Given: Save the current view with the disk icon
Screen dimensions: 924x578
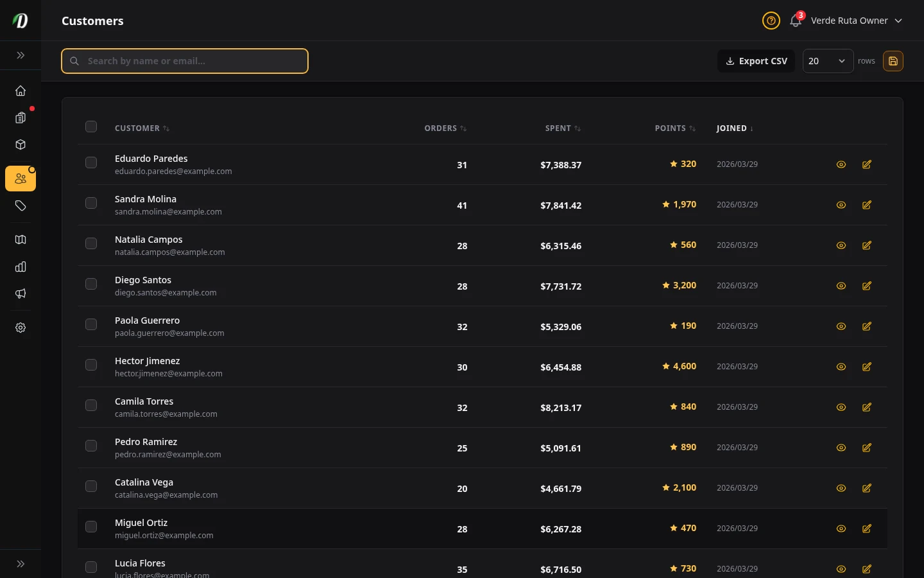Looking at the screenshot, I should coord(893,61).
